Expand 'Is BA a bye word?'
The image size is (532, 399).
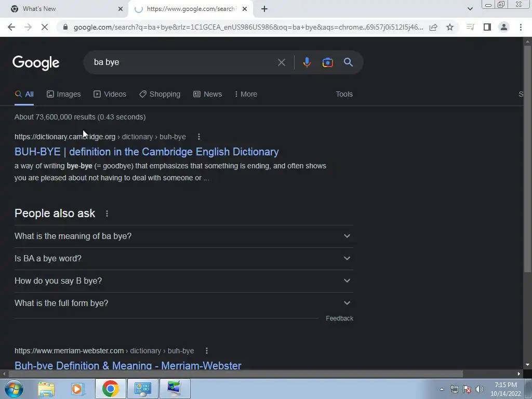point(183,259)
